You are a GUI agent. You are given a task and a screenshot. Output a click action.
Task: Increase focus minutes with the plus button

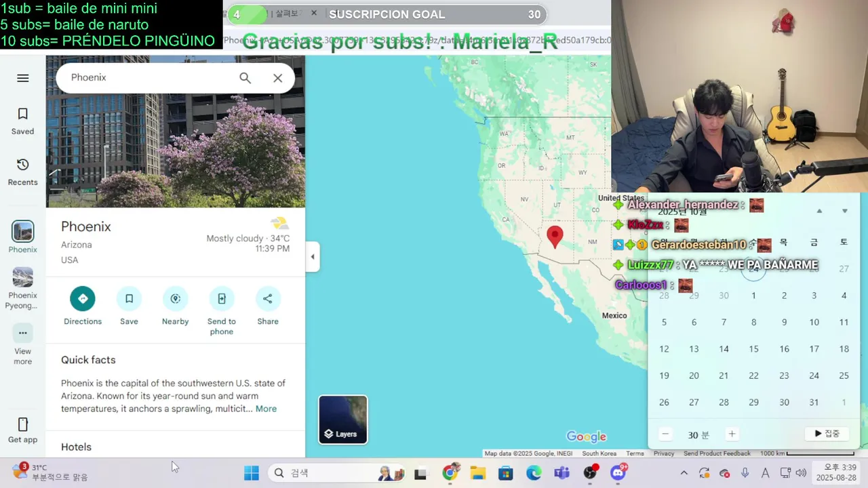[732, 434]
